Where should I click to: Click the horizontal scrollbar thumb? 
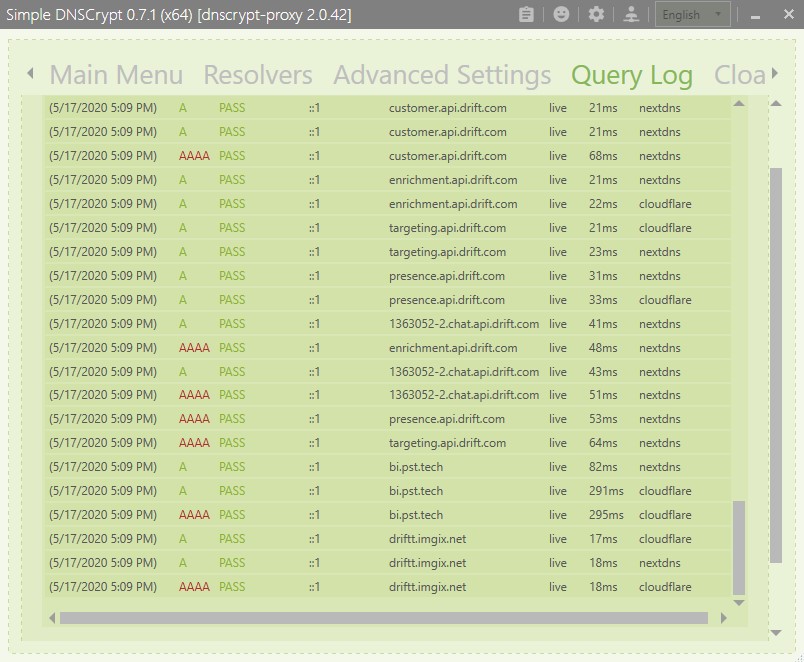384,618
